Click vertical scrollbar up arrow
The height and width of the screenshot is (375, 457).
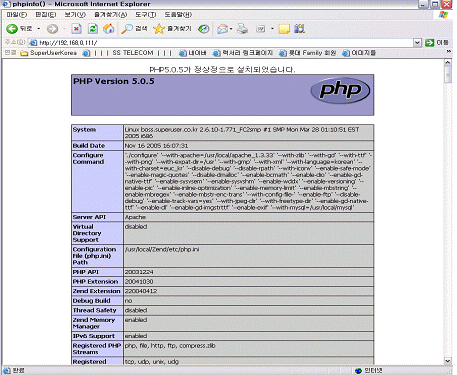click(x=448, y=62)
